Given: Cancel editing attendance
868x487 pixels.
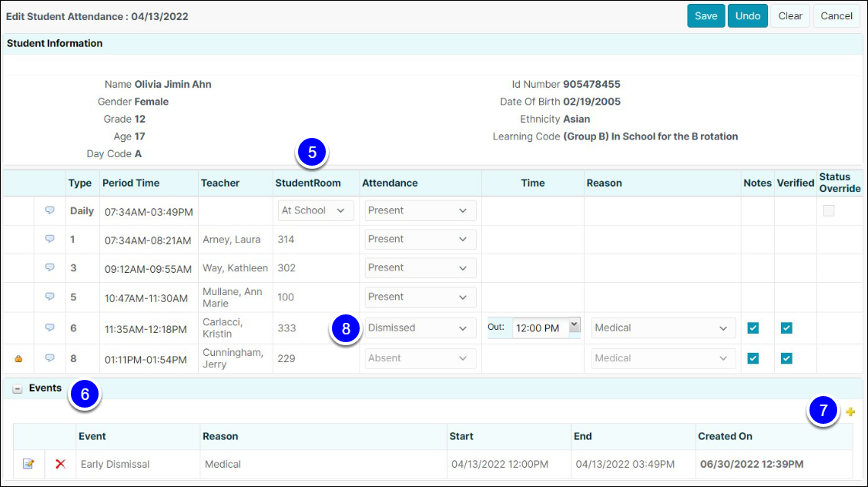Looking at the screenshot, I should [836, 16].
